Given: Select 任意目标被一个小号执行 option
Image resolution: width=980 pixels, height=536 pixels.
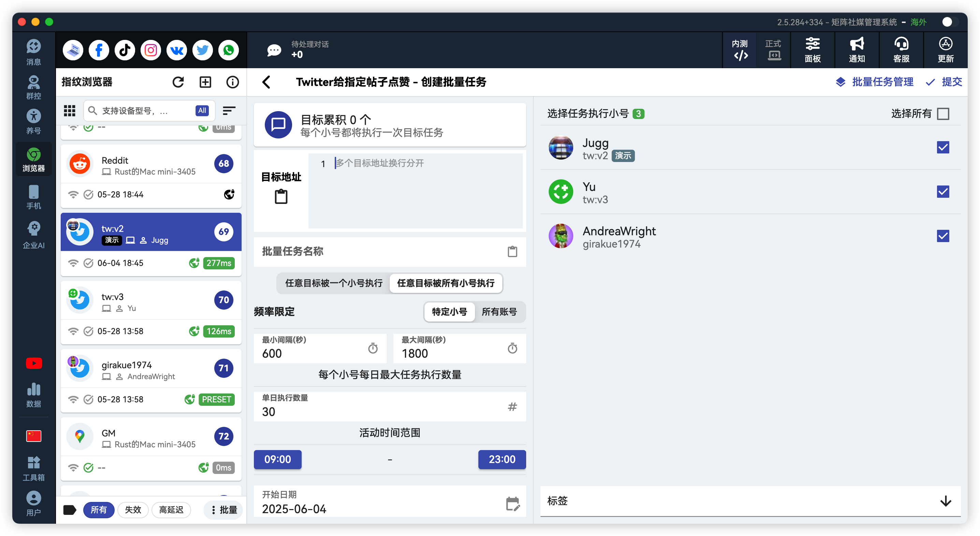Looking at the screenshot, I should coord(334,283).
